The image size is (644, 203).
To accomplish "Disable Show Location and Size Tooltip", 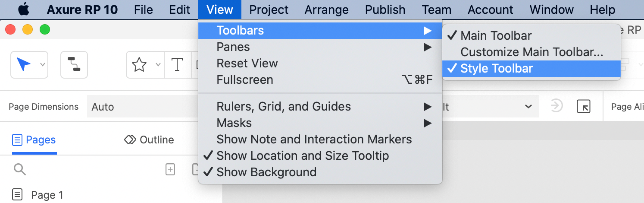I will pyautogui.click(x=320, y=155).
